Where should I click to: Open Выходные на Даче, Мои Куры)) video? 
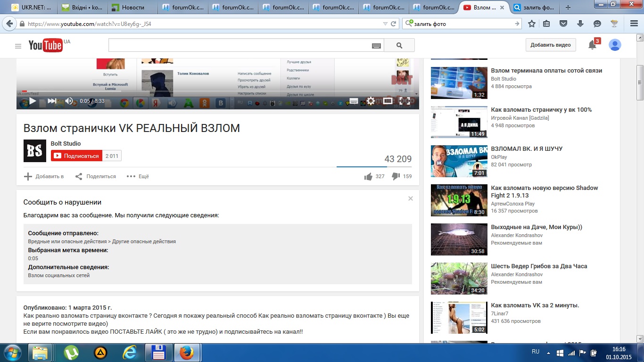tap(537, 227)
